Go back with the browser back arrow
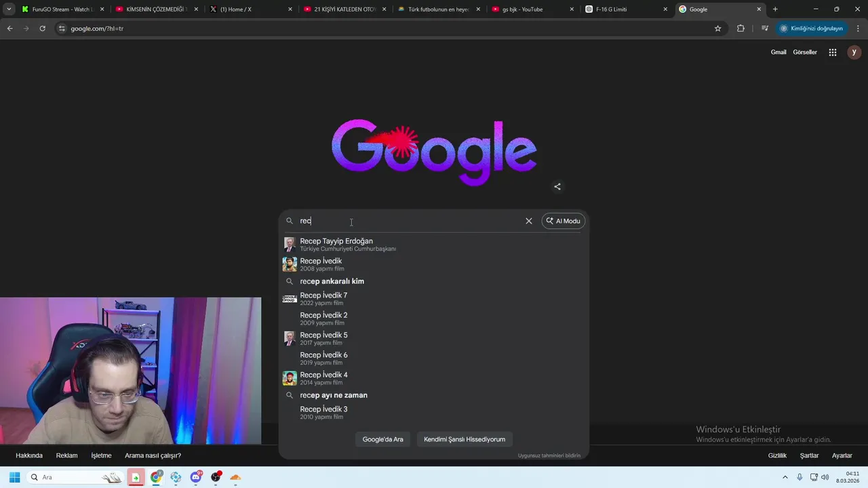 [x=9, y=28]
